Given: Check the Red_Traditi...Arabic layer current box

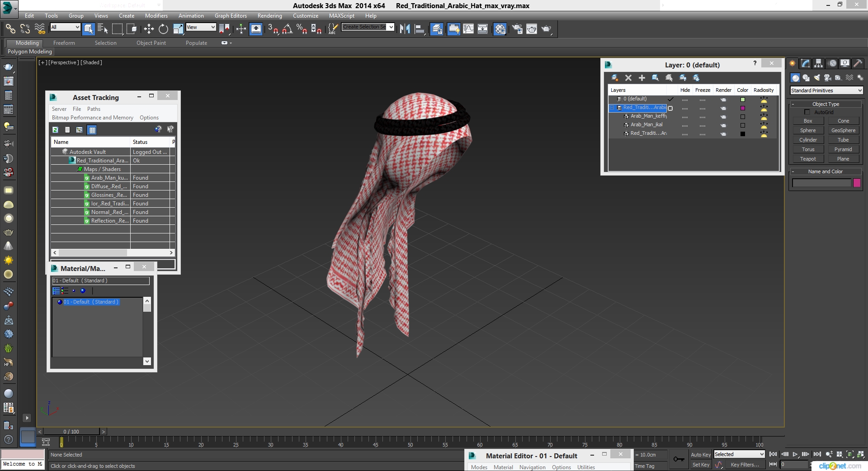Looking at the screenshot, I should [670, 108].
